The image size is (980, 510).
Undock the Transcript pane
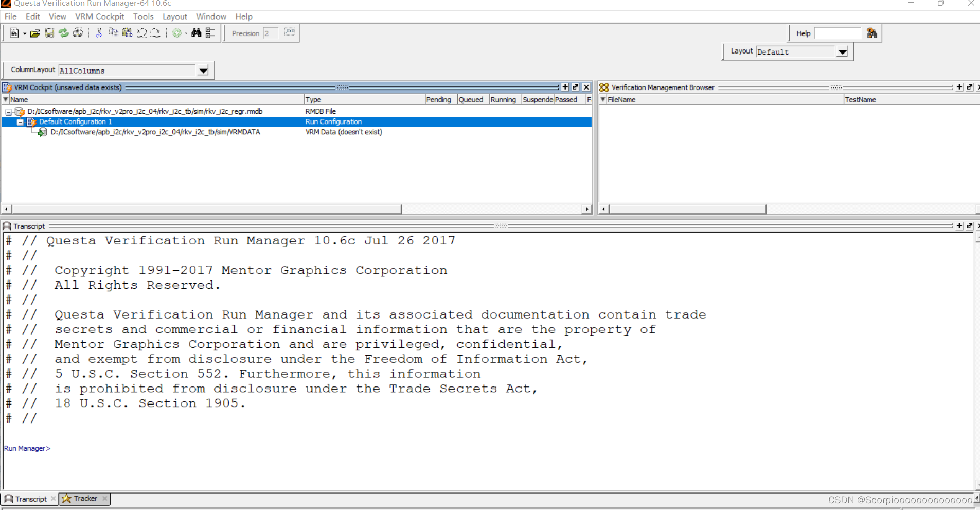[x=970, y=226]
